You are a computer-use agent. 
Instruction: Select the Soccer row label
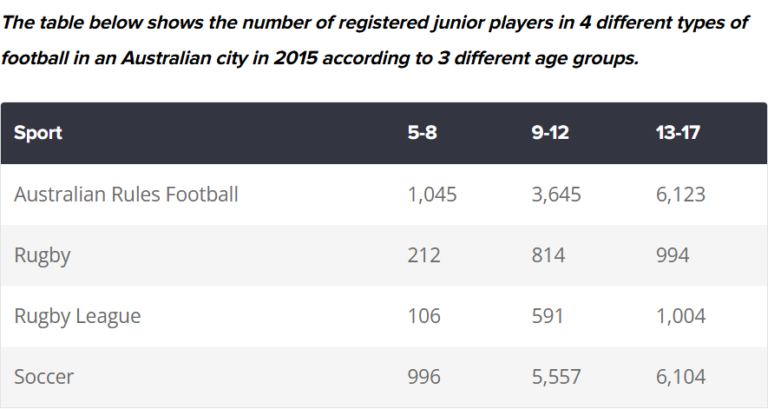pos(44,377)
